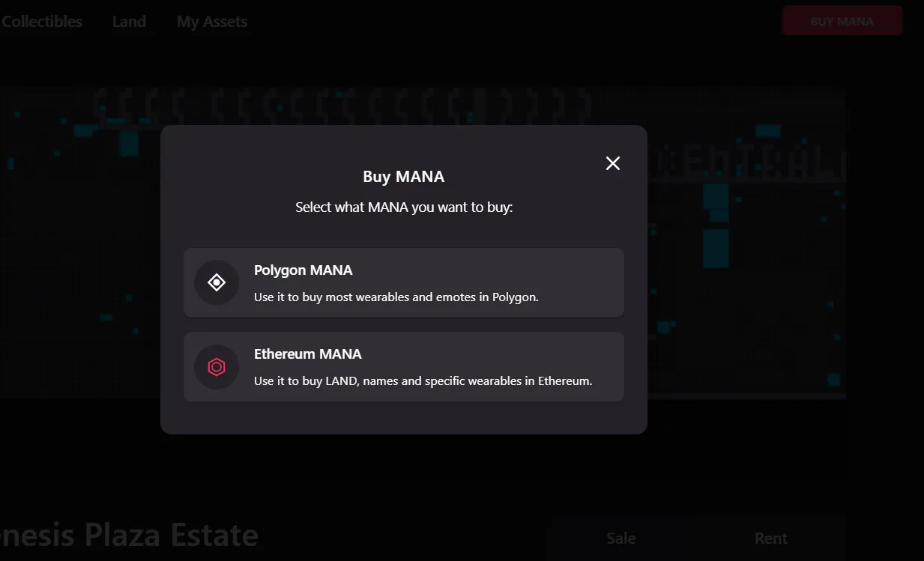Switch to the Sale tab
Screen dimensions: 924x561
(620, 538)
